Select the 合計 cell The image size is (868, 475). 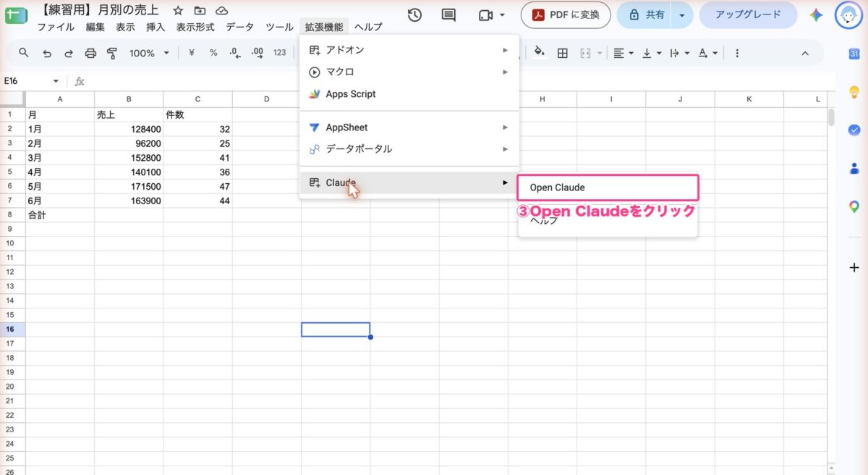pos(60,215)
